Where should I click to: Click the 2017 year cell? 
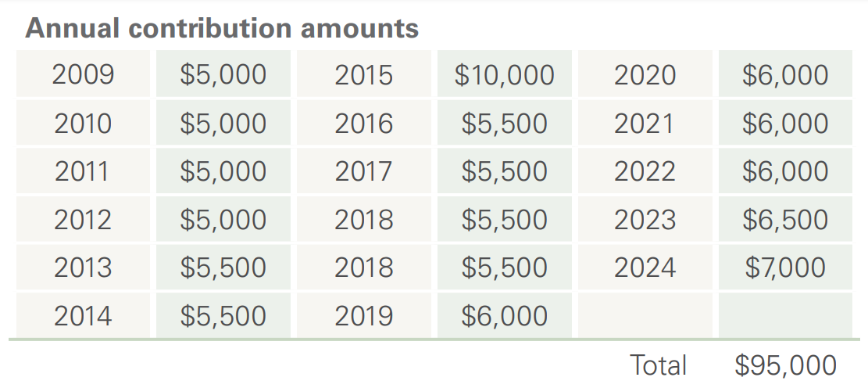(x=363, y=171)
